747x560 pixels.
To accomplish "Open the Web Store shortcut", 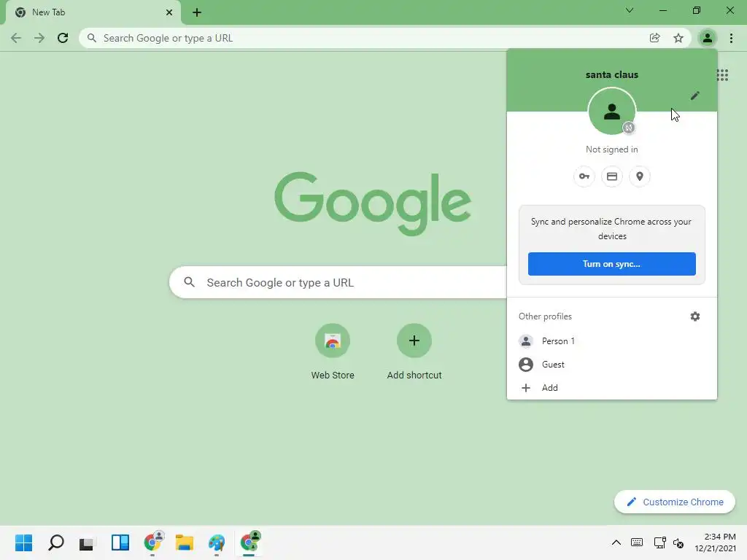I will tap(333, 352).
